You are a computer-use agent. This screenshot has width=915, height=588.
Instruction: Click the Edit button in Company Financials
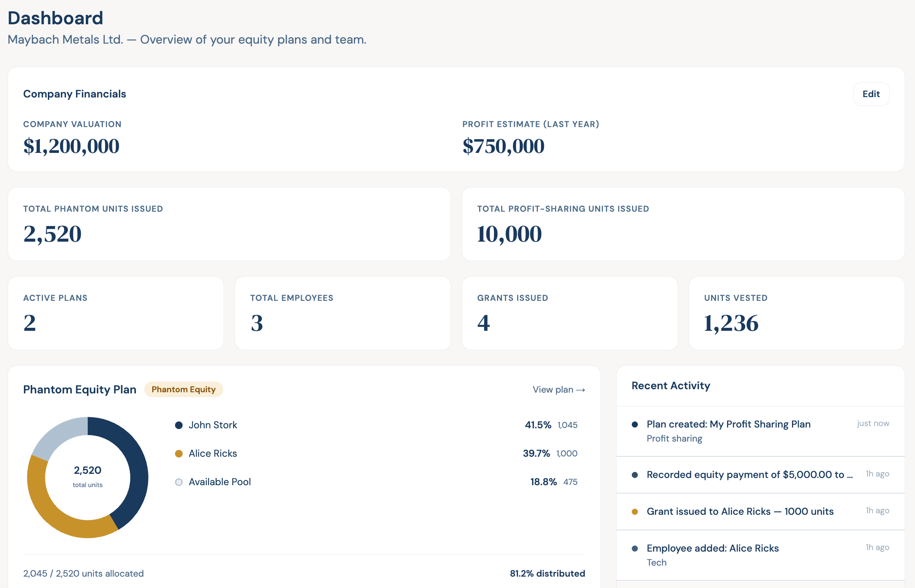[x=871, y=94]
